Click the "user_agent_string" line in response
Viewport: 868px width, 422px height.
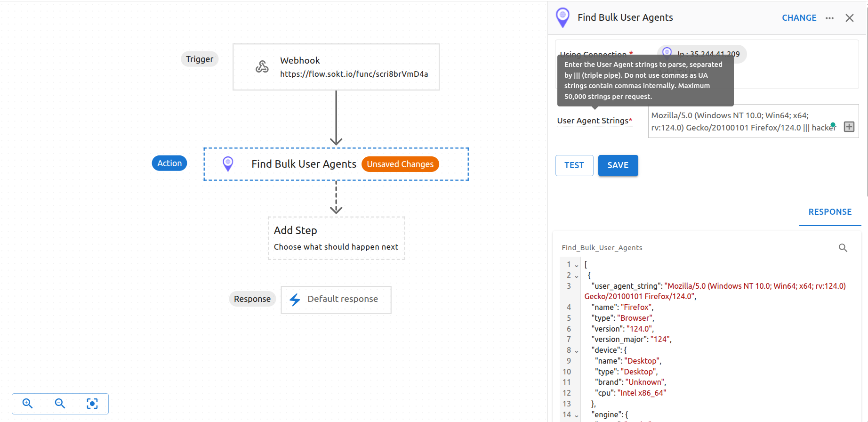pos(715,291)
